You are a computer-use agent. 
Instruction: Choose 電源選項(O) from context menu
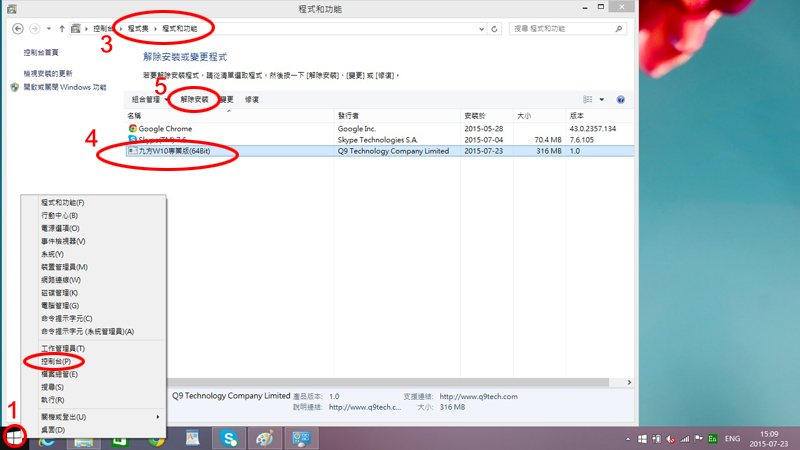click(x=60, y=228)
